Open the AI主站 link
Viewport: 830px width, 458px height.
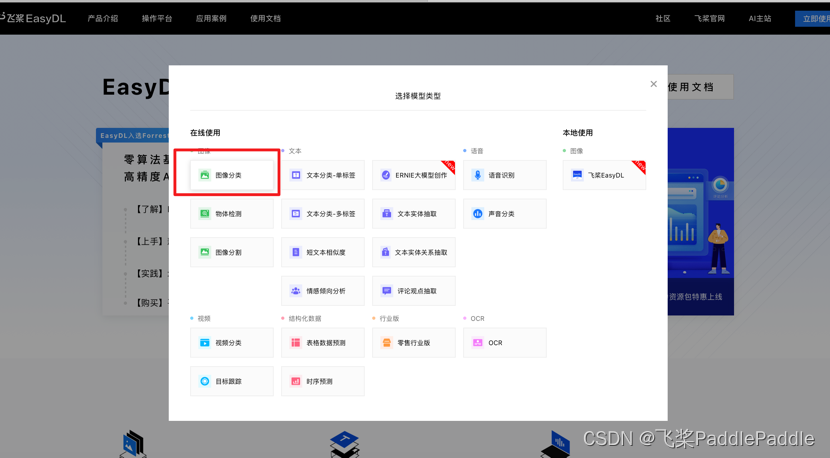760,19
